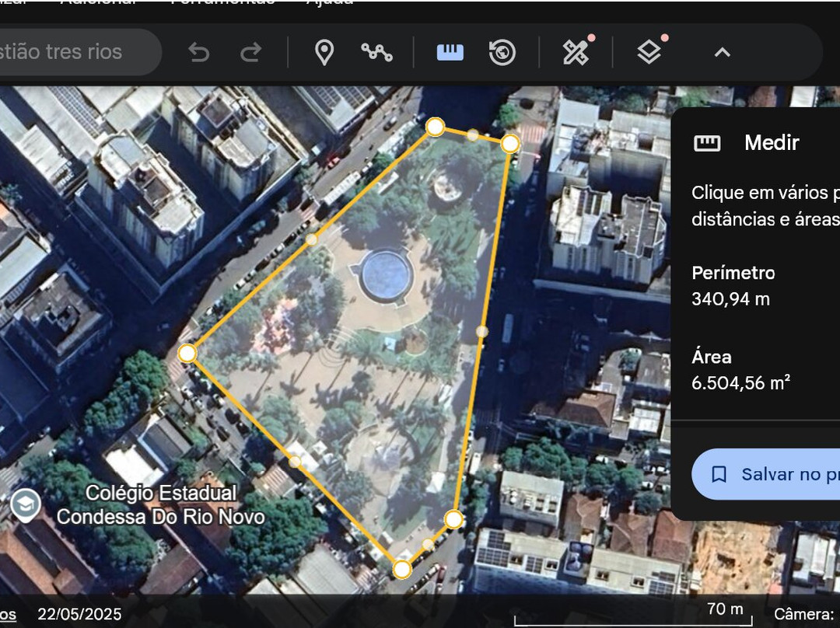Toggle the ruler measure tool
Screen dimensions: 840x628
click(x=450, y=52)
